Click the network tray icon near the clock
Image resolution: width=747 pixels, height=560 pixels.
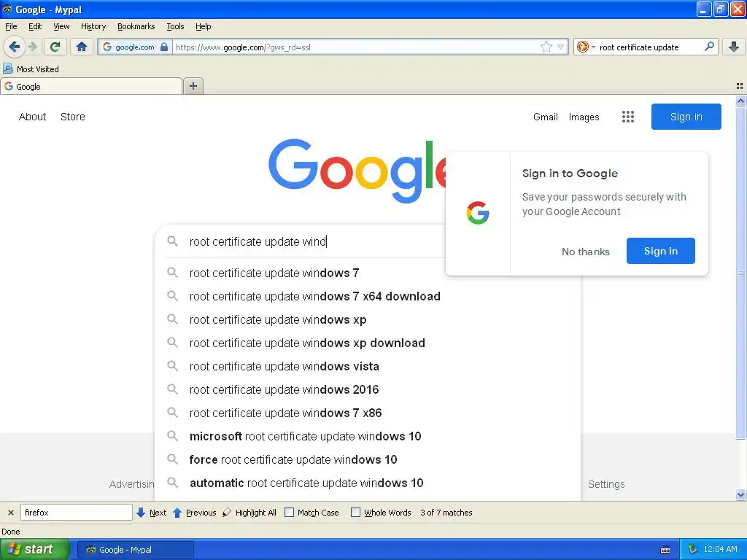(x=692, y=550)
